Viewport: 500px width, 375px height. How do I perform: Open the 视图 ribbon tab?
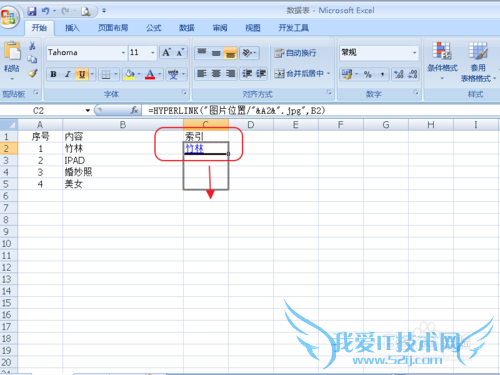[x=253, y=28]
